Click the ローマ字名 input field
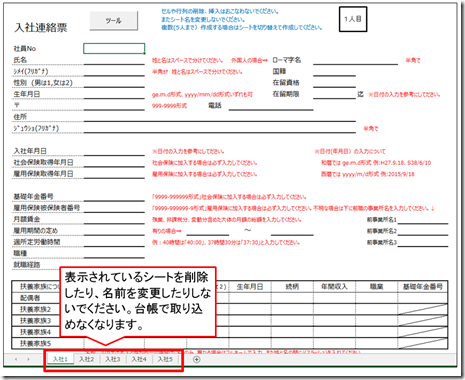The width and height of the screenshot is (465, 380). tap(355, 60)
